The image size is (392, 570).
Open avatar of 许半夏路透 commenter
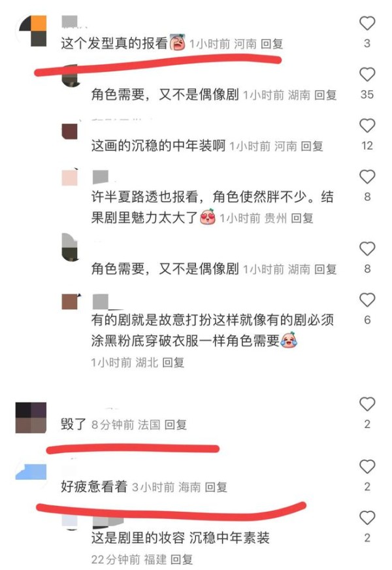(x=70, y=178)
